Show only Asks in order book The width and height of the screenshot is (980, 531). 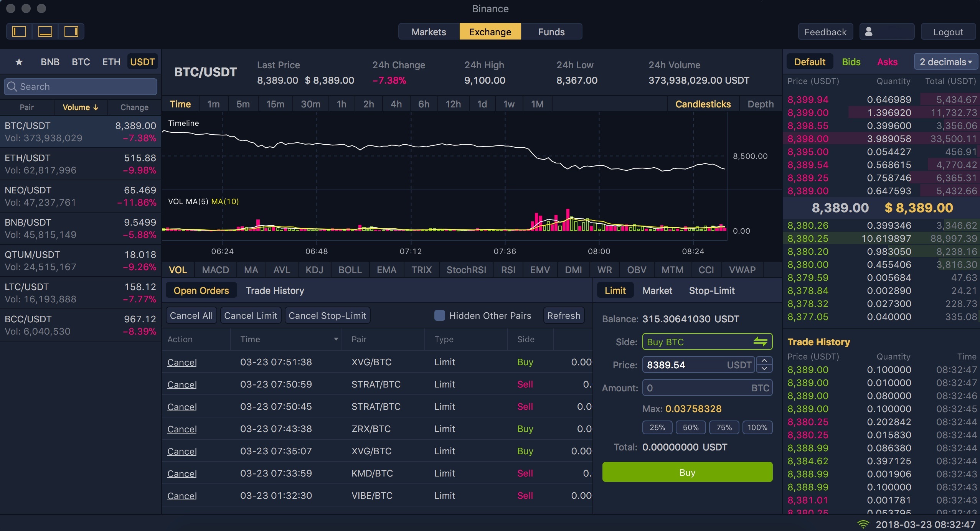coord(887,62)
